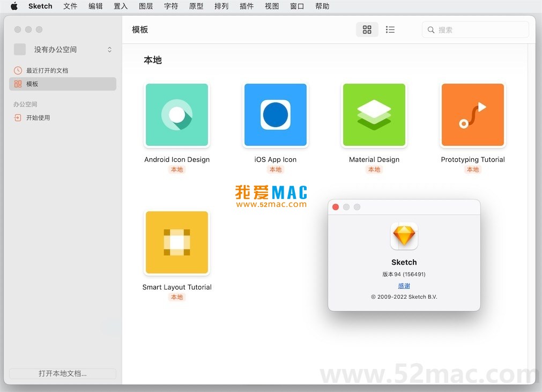
Task: Click the 搜索 search field
Action: tap(476, 29)
